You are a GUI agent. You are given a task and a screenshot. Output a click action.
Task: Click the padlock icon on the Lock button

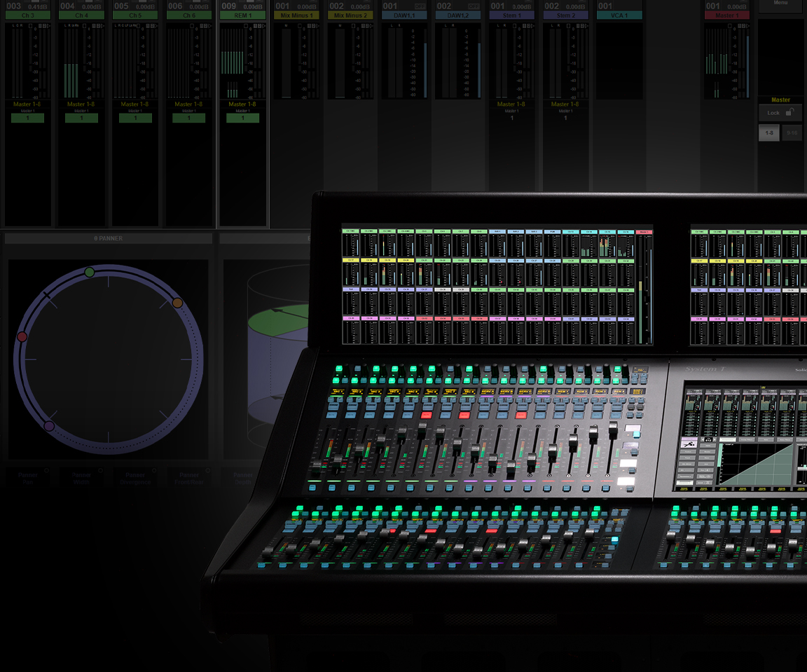(x=789, y=112)
